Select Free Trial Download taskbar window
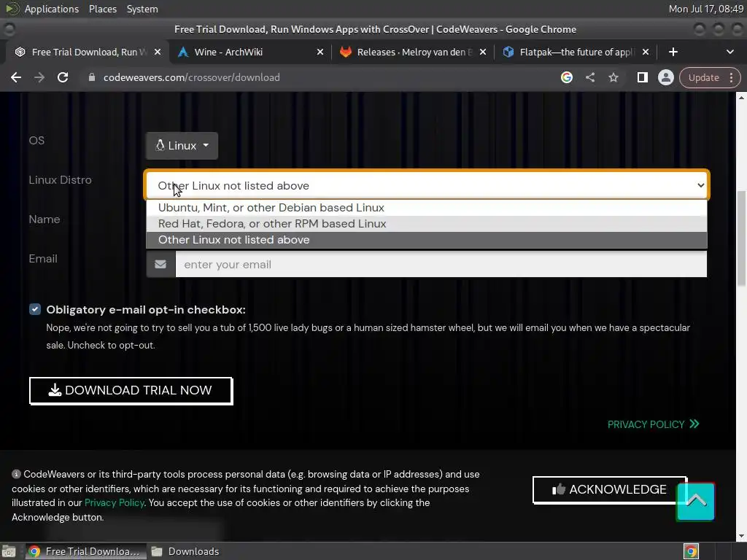This screenshot has height=560, width=747. 85,551
